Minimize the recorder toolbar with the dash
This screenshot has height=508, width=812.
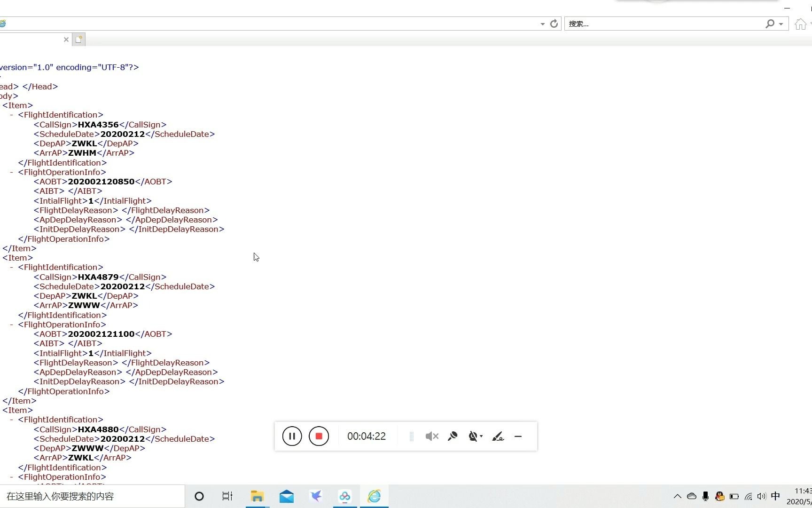pyautogui.click(x=518, y=437)
